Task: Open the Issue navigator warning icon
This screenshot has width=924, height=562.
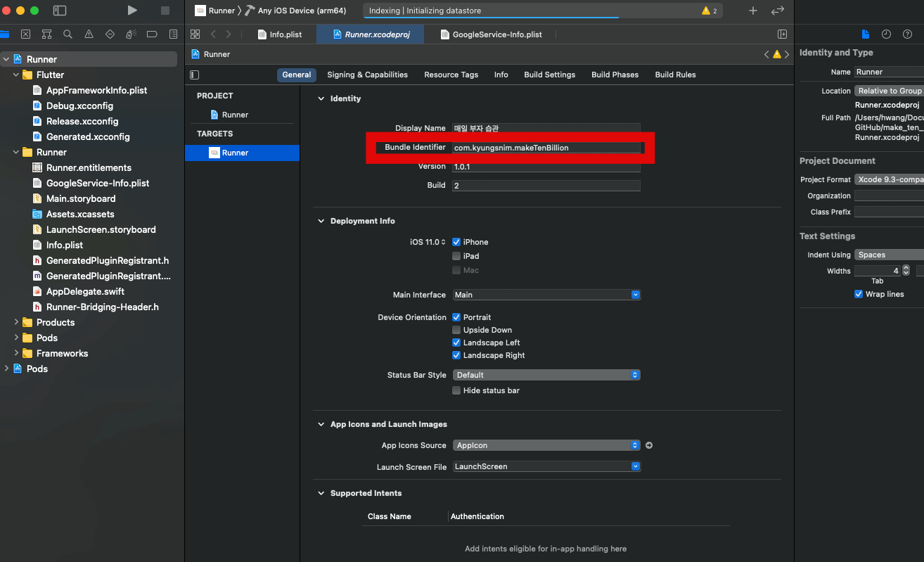Action: point(89,34)
